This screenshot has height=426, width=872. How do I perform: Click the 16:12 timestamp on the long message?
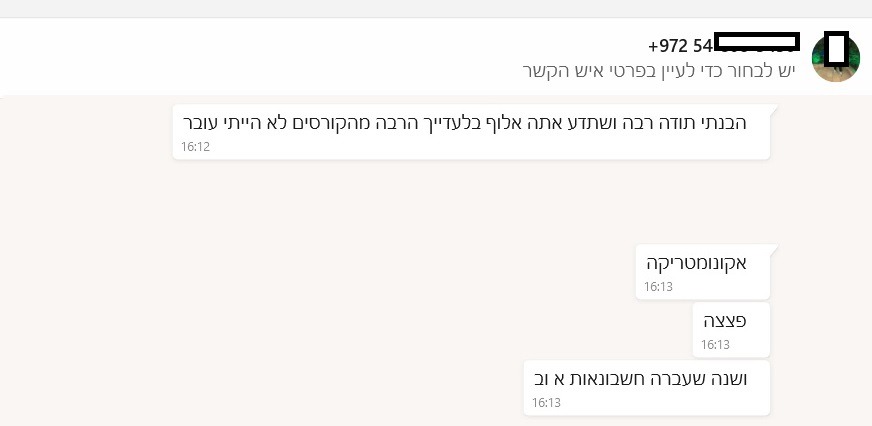coord(195,147)
